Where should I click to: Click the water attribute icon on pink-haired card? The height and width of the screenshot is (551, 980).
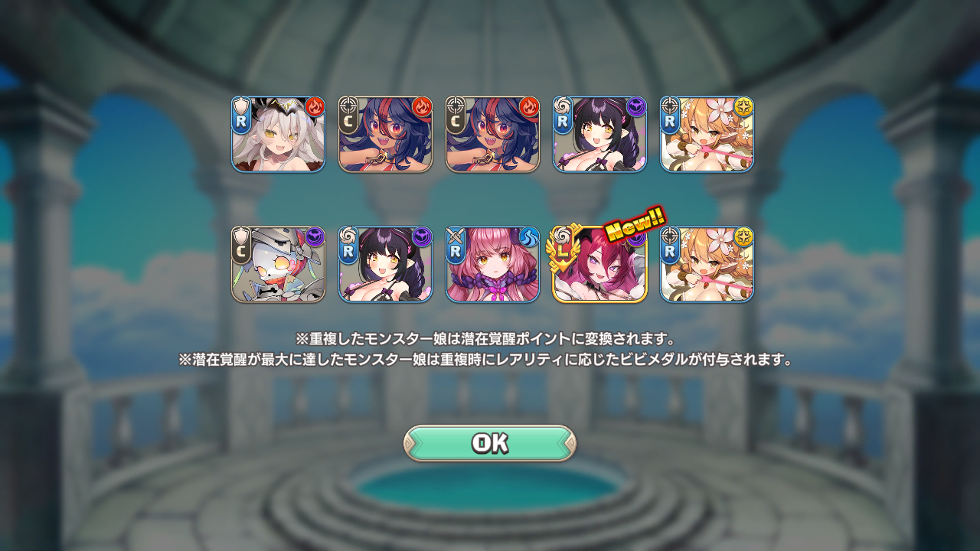[x=529, y=236]
